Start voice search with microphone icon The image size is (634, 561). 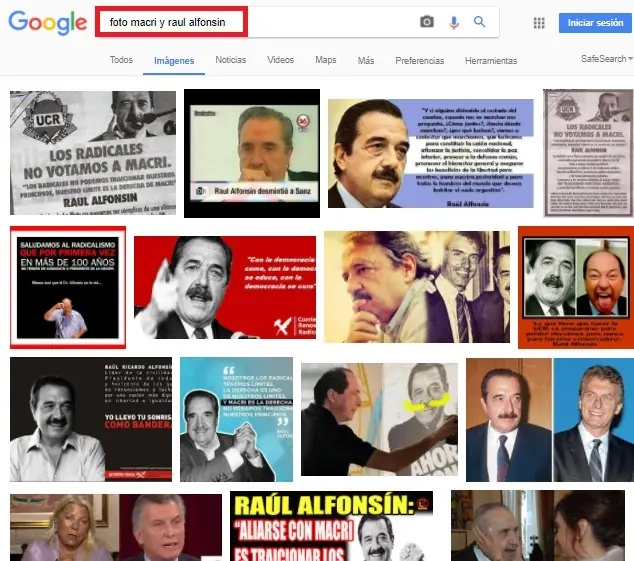coord(454,22)
